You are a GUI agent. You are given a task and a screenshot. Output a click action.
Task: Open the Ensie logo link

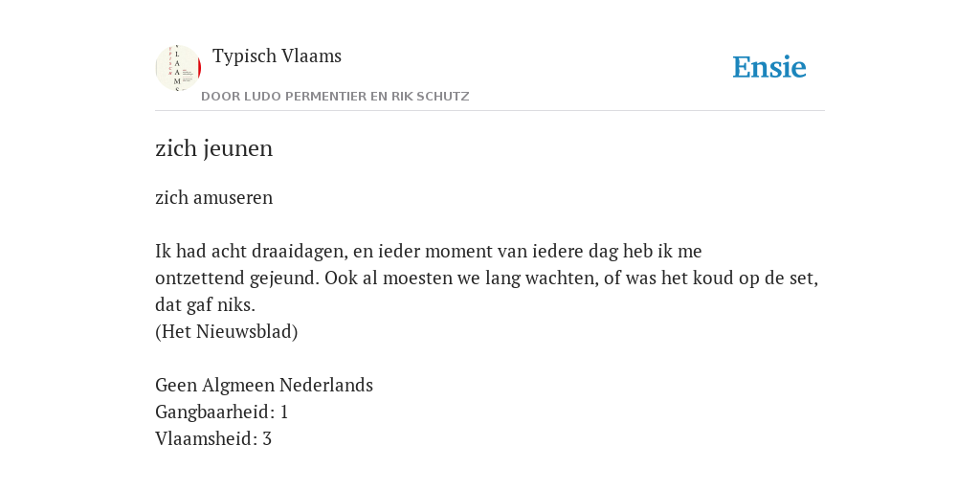coord(769,67)
